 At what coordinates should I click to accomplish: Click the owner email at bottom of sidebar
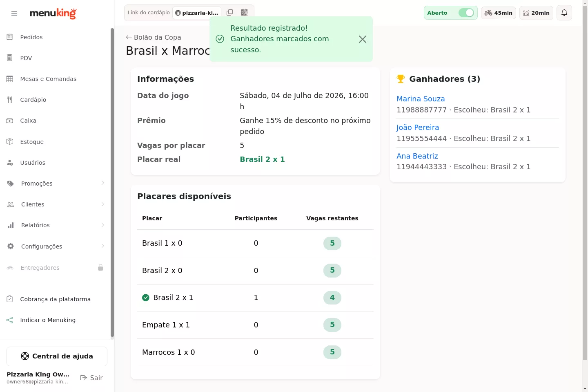pos(37,382)
